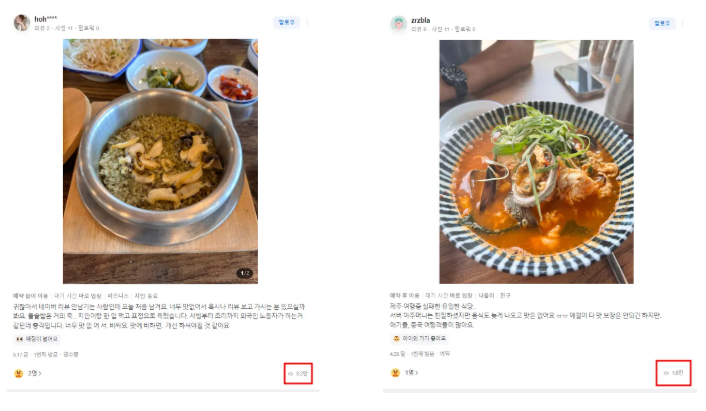Viewport: 706px width, 411px height.
Task: Select keyword tag under left review text
Action: (x=36, y=339)
